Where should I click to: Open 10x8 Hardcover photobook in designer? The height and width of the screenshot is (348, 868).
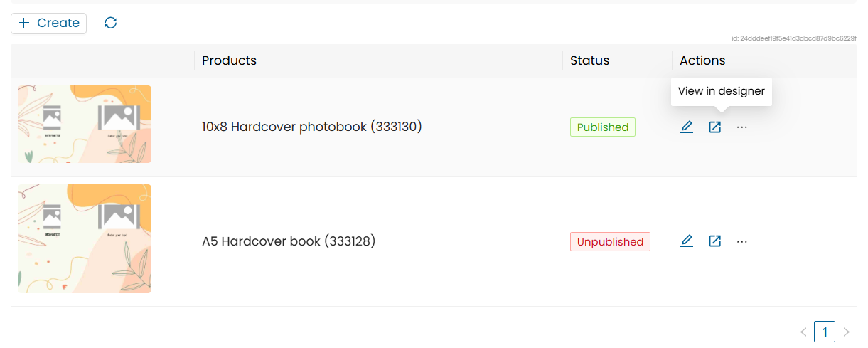pos(714,127)
